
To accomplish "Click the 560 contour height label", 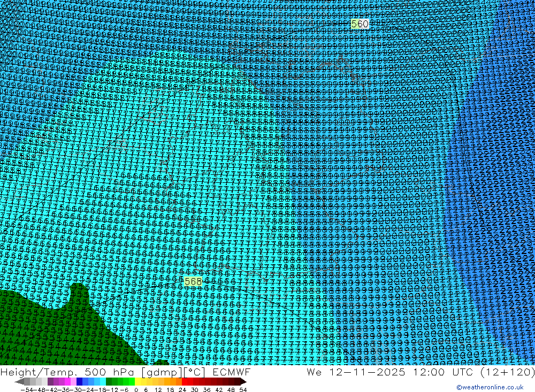I will (x=360, y=24).
